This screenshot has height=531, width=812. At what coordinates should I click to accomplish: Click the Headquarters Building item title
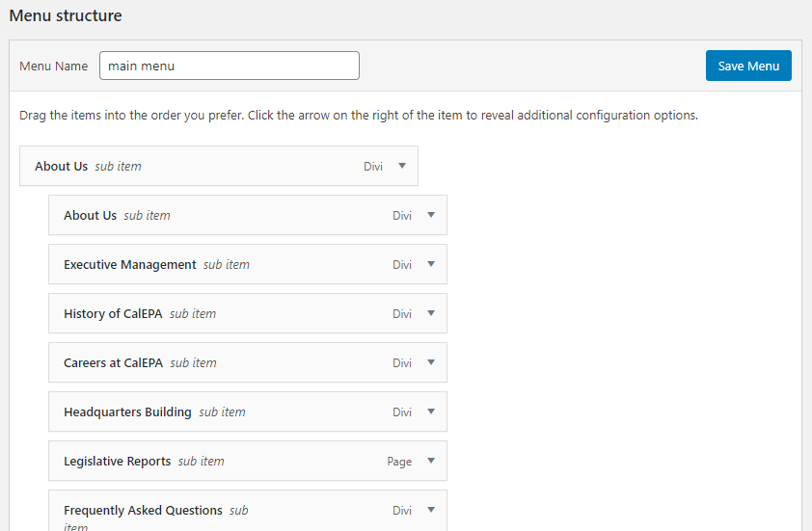pyautogui.click(x=127, y=412)
